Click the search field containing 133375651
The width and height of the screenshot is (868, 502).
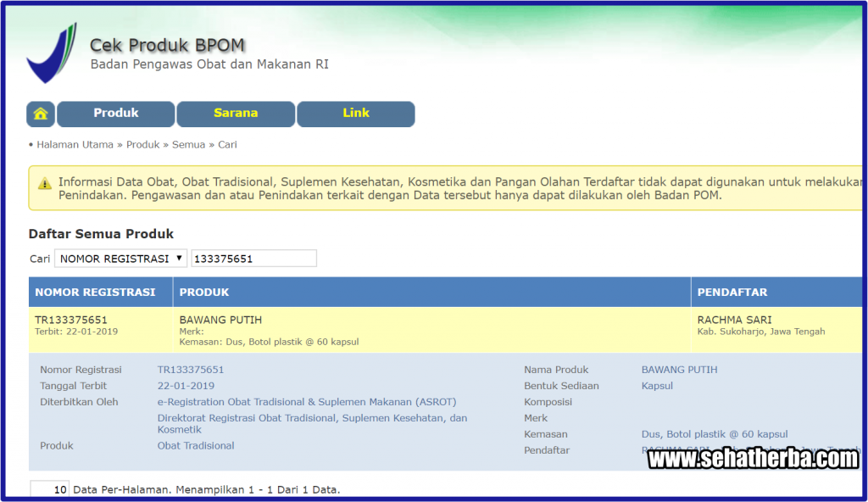(254, 259)
